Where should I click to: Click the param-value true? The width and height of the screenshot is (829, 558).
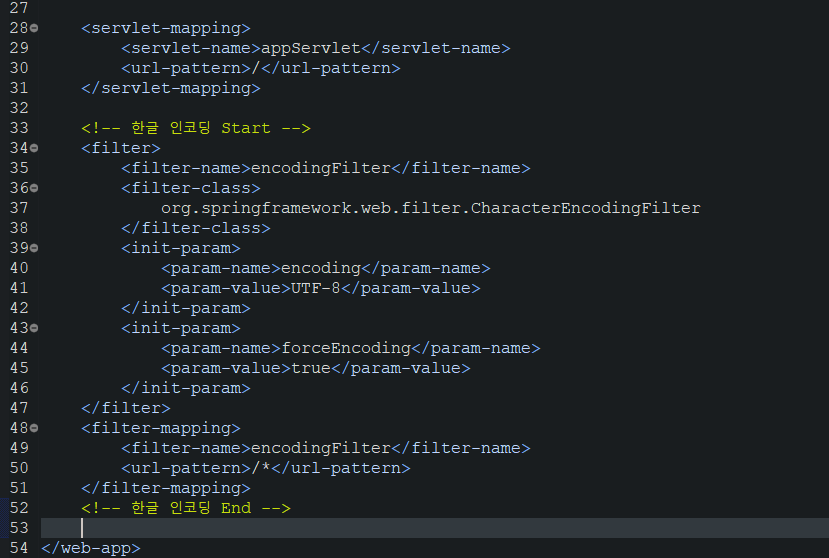(x=311, y=368)
